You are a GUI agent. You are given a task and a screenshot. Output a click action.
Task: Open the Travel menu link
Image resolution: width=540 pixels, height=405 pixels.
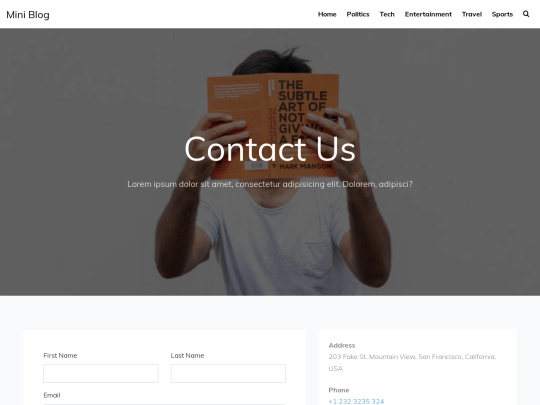click(x=472, y=14)
